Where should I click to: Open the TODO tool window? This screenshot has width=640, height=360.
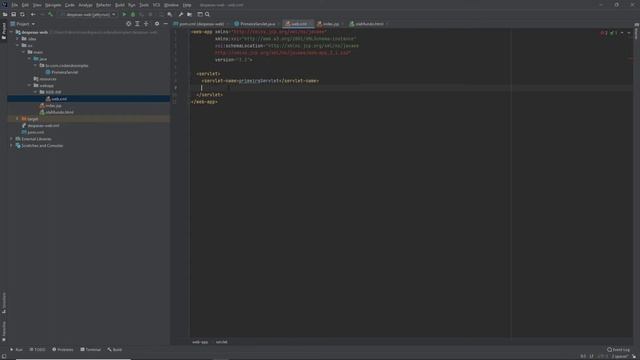37,350
